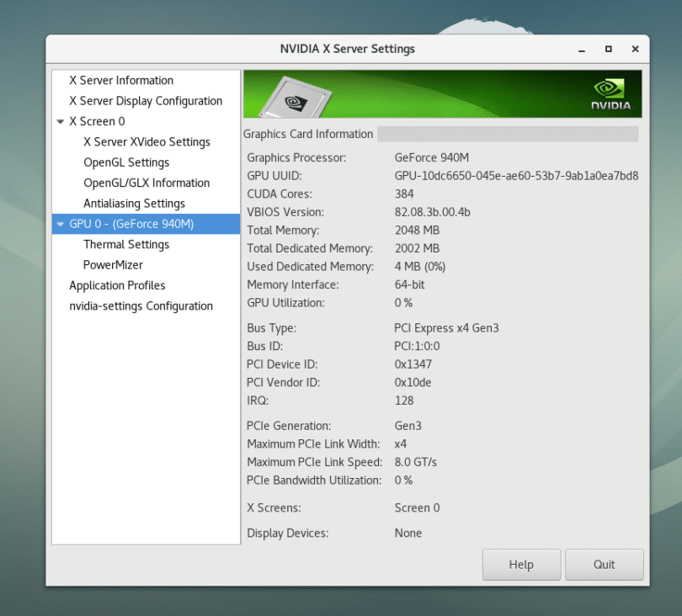The image size is (682, 616).
Task: Click the Quit button
Action: pyautogui.click(x=605, y=564)
